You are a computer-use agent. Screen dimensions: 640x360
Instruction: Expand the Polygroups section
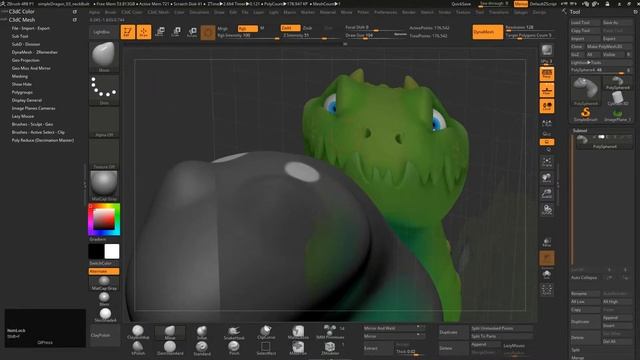coord(22,92)
